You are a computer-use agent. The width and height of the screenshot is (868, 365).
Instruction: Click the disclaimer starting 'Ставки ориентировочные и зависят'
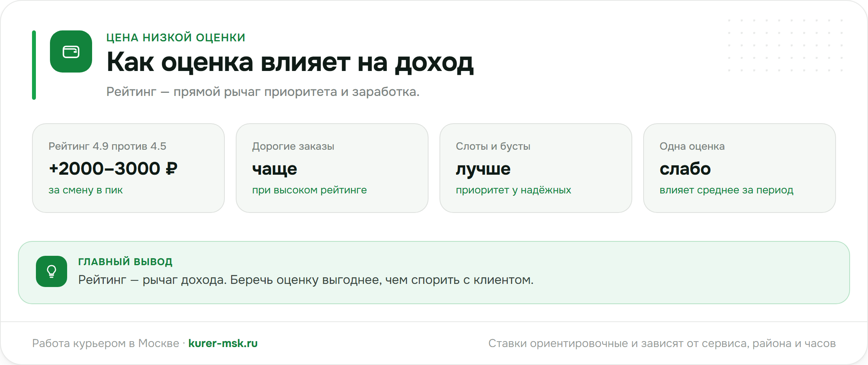coord(662,343)
